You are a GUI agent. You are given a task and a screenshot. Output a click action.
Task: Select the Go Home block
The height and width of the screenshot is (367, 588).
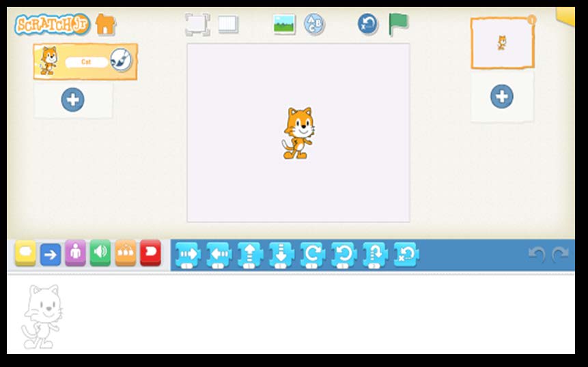[406, 254]
